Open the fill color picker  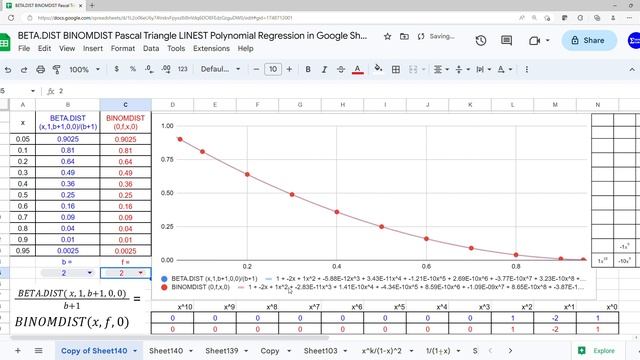378,69
